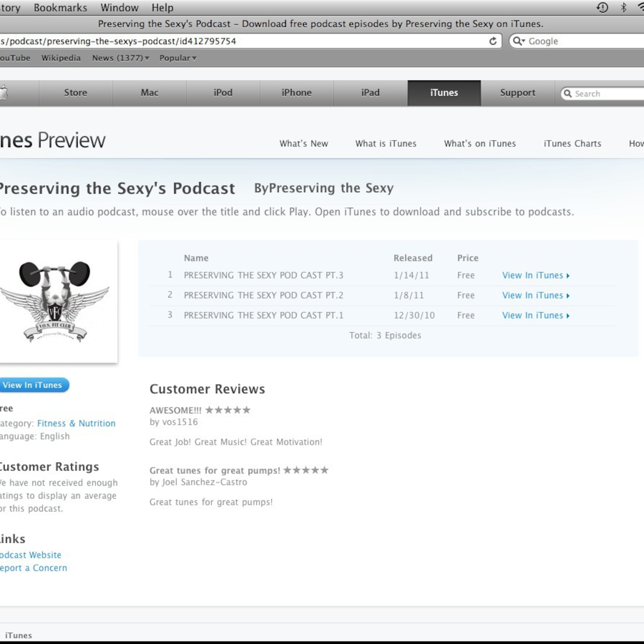
Task: Open the Help menu
Action: tap(162, 8)
